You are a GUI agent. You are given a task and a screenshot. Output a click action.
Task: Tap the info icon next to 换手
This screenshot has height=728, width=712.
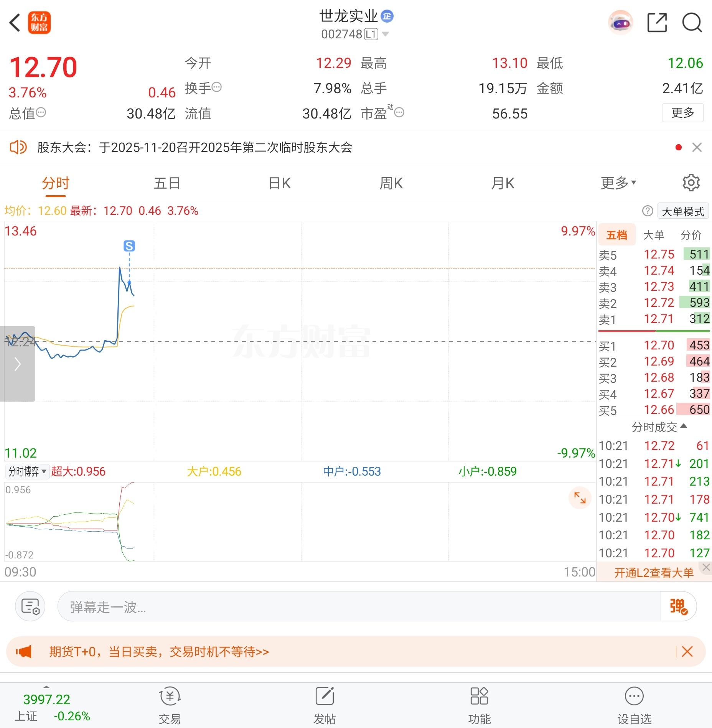coord(217,87)
